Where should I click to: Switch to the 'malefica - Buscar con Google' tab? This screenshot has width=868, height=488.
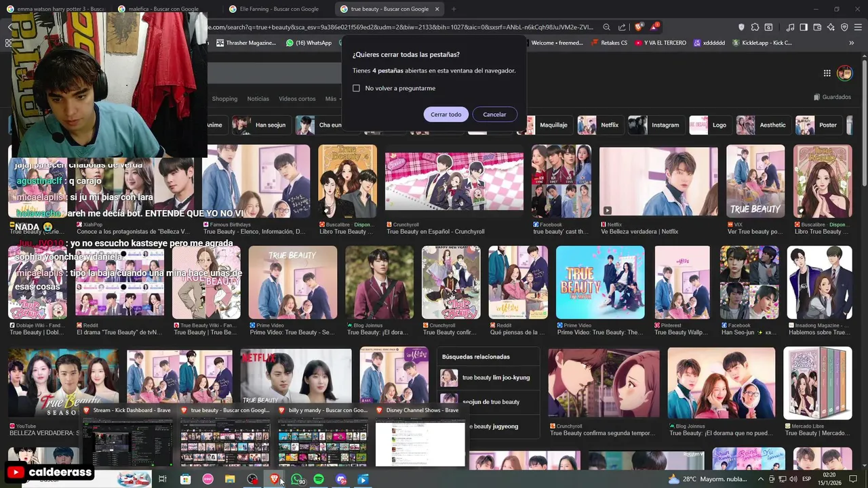(163, 9)
